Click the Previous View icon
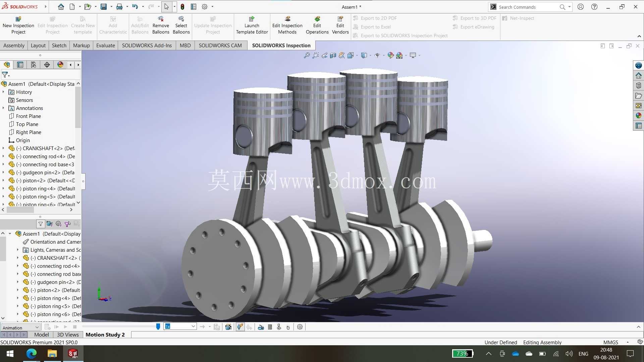Viewport: 644px width, 362px height. [x=324, y=55]
